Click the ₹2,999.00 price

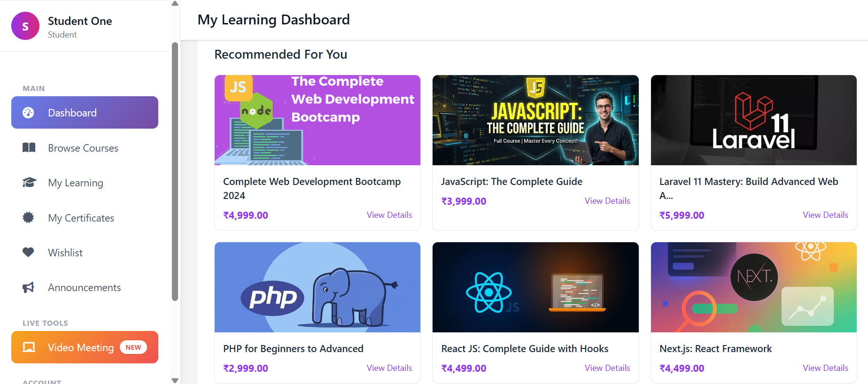tap(245, 369)
